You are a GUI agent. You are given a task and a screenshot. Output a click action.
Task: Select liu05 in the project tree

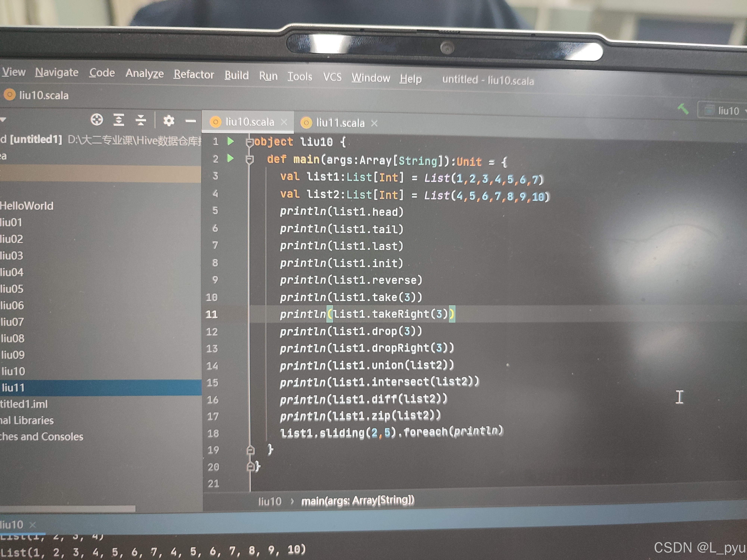pos(12,289)
